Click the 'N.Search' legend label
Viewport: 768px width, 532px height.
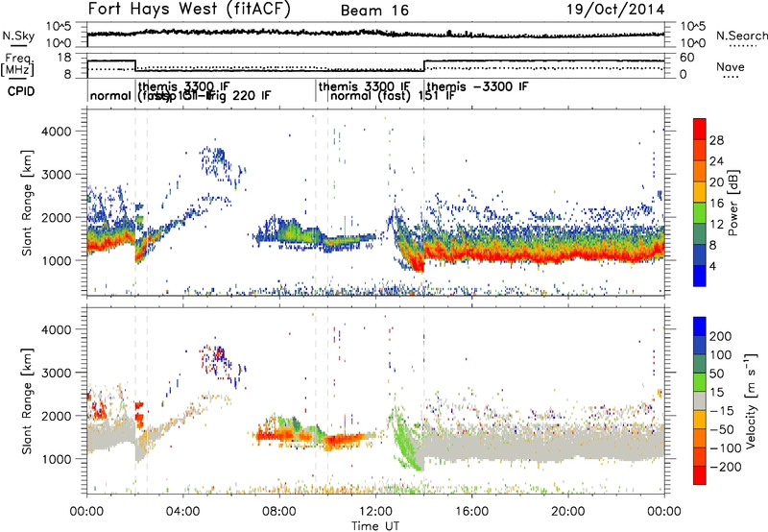[x=741, y=36]
